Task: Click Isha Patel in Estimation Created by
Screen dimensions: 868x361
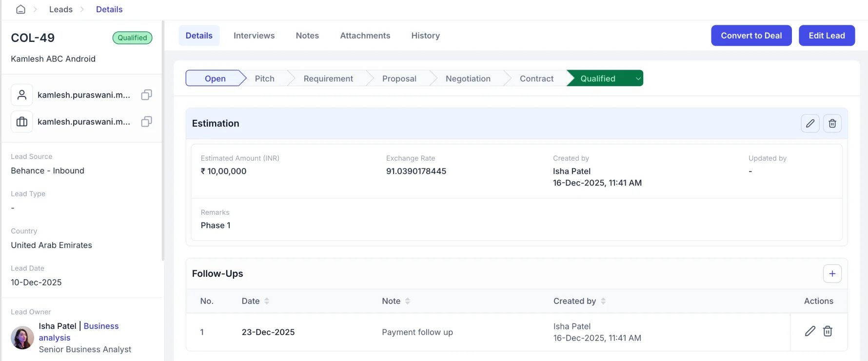Action: (572, 171)
